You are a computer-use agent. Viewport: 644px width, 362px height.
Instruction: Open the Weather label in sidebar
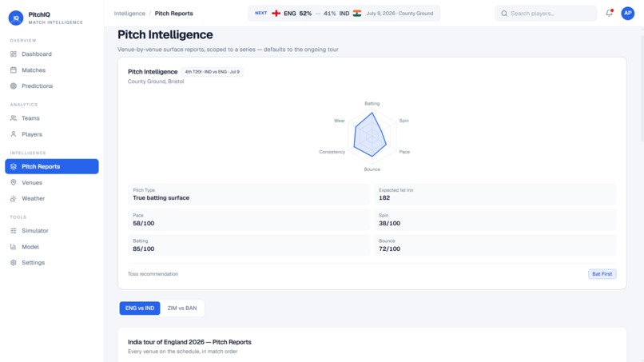coord(34,198)
